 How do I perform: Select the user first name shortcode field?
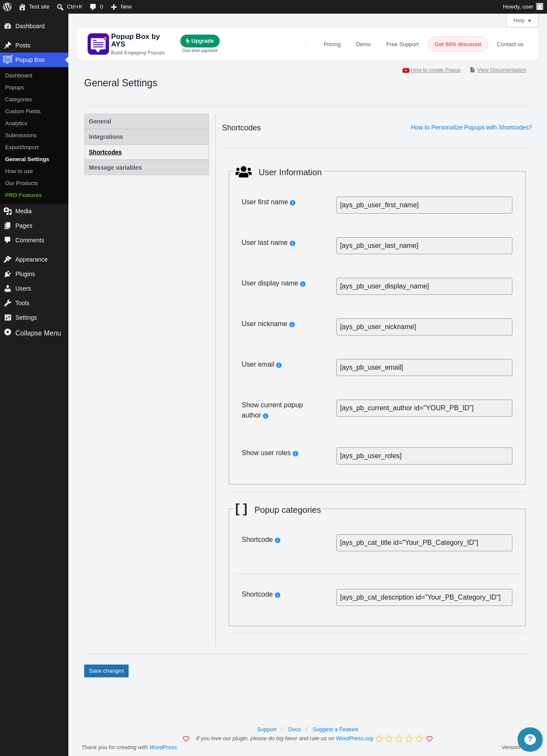pyautogui.click(x=424, y=205)
